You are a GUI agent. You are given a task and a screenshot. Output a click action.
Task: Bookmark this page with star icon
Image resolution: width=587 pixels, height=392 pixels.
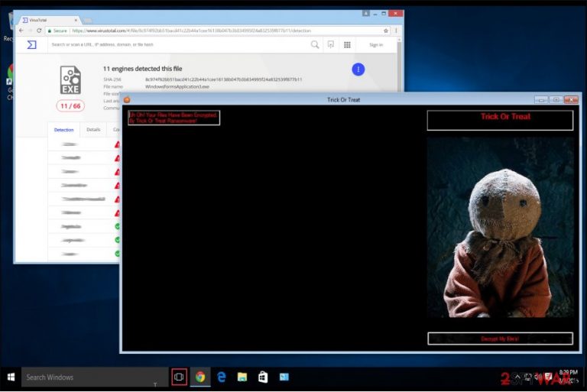[x=386, y=31]
